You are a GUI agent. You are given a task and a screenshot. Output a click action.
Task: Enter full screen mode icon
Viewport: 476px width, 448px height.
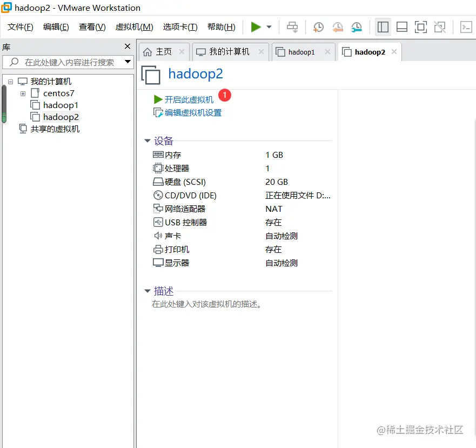[421, 27]
